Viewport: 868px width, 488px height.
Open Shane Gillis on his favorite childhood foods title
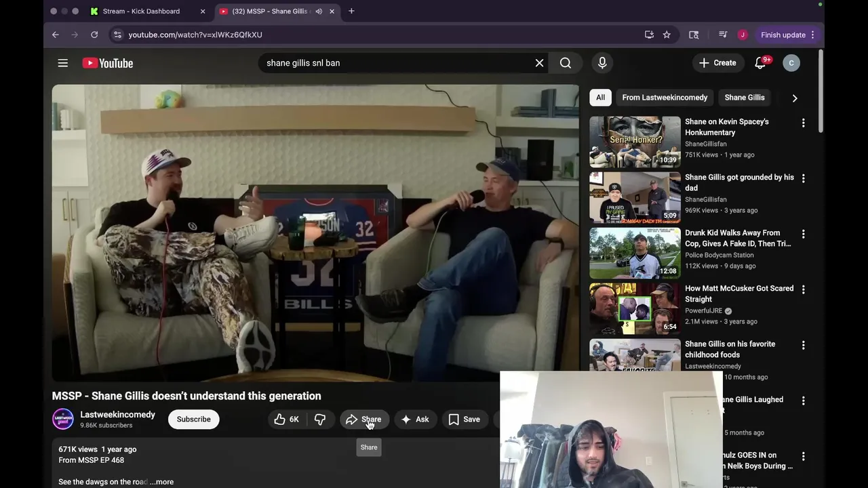730,349
